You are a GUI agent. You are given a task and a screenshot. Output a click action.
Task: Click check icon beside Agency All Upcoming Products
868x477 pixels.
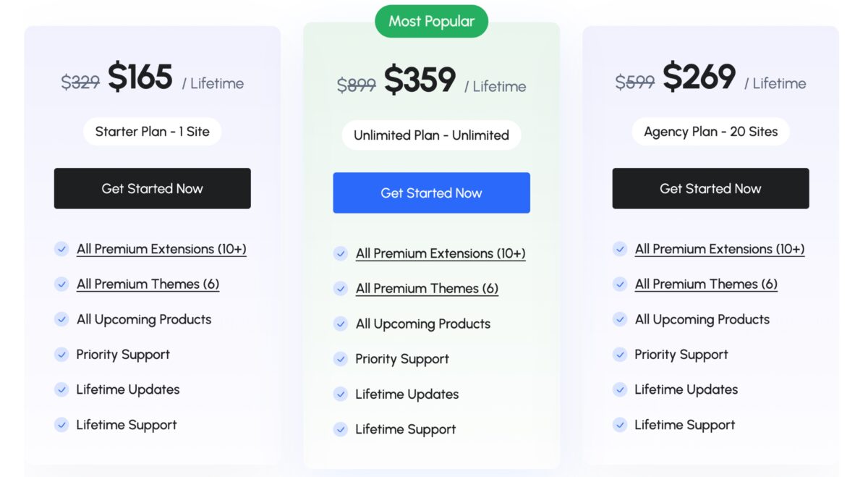pyautogui.click(x=620, y=319)
